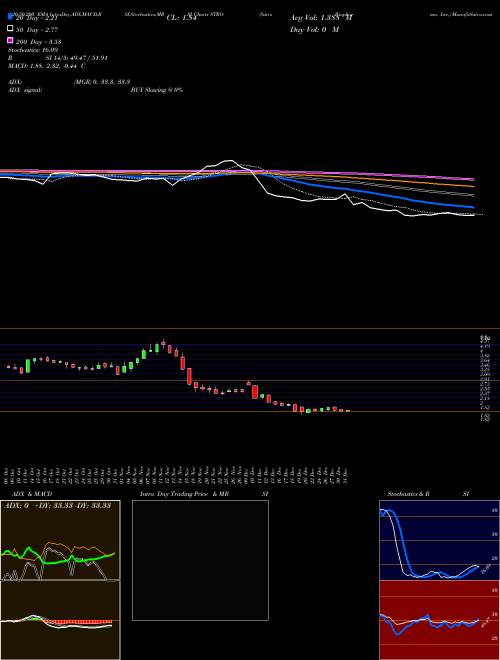The image size is (500, 660).
Task: Open the blue Stochastics chart panel
Action: click(x=439, y=540)
